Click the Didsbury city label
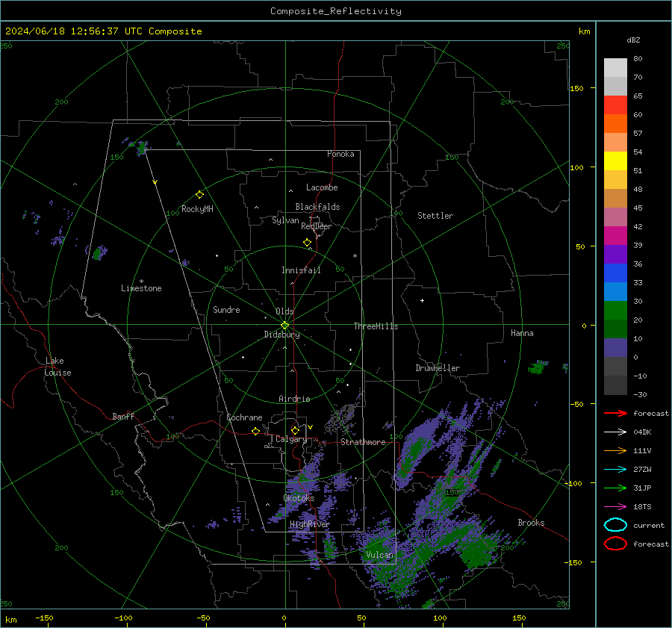 point(282,335)
